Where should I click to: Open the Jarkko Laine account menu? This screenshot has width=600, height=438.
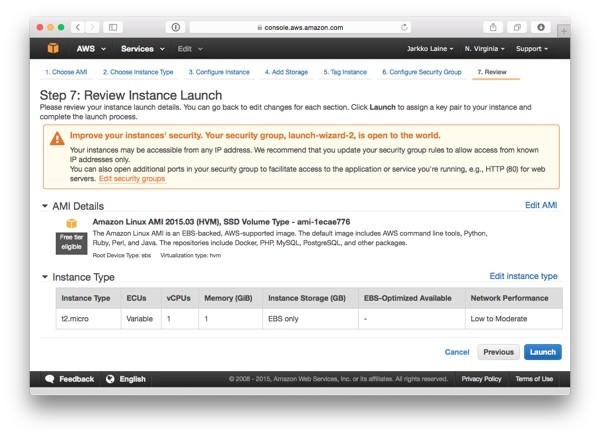(430, 49)
